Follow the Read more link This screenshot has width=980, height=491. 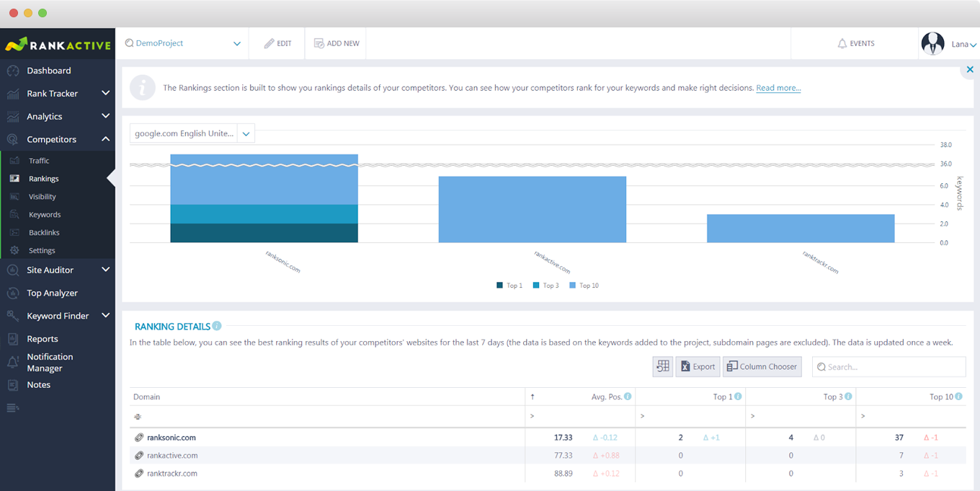[778, 88]
